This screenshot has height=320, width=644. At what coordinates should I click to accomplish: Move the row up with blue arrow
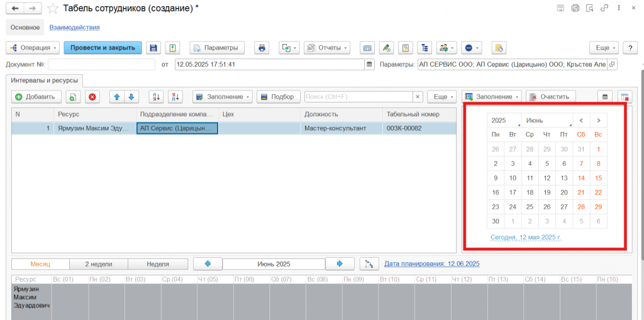(116, 97)
